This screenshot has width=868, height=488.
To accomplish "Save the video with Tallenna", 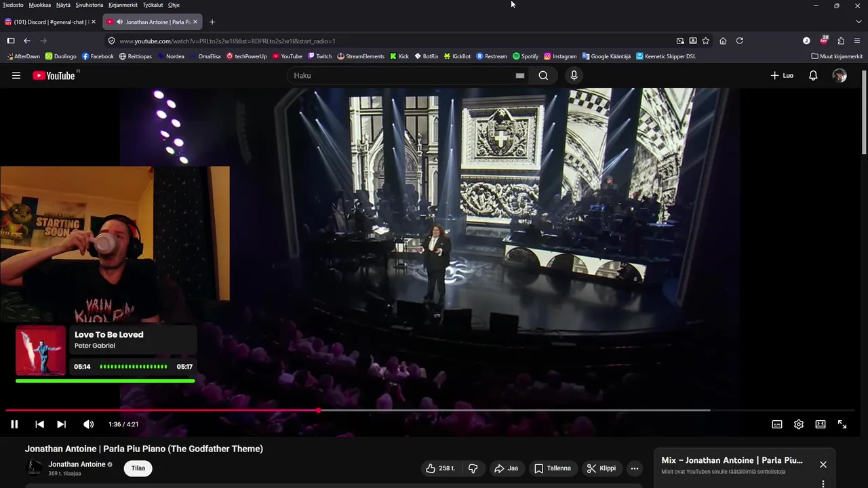I will point(553,468).
